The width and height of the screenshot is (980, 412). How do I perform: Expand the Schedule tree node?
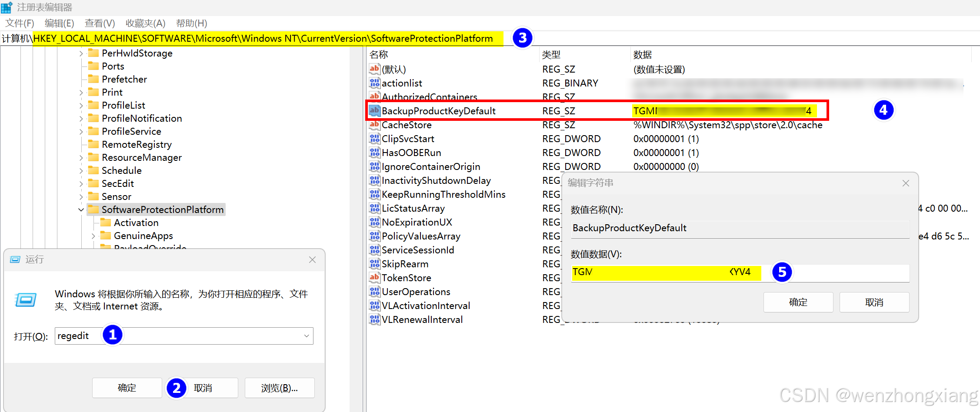81,171
